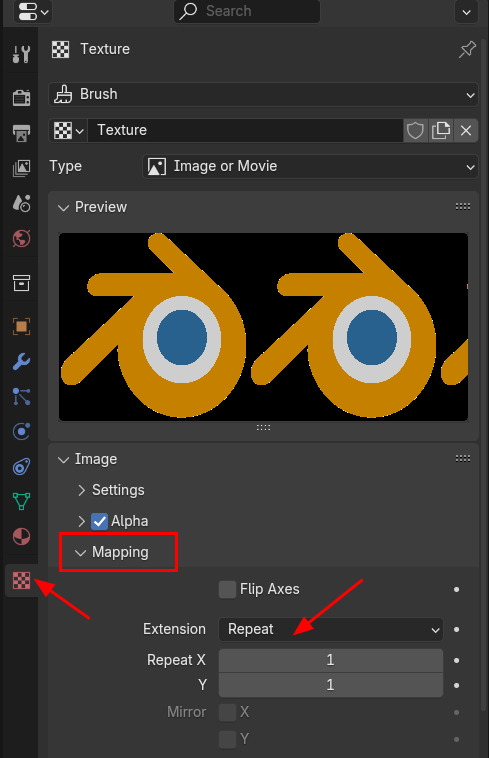
Task: Open the Particles properties tab
Action: [21, 396]
